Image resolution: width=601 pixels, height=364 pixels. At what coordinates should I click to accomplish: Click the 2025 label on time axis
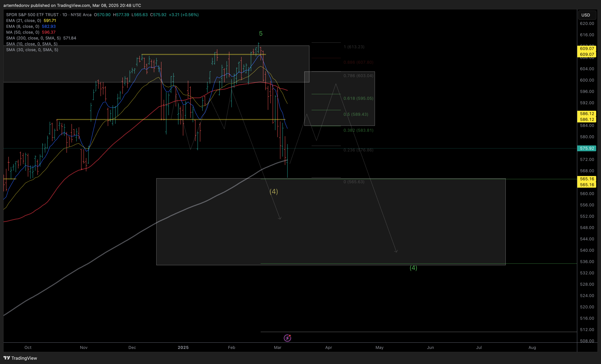tap(183, 348)
